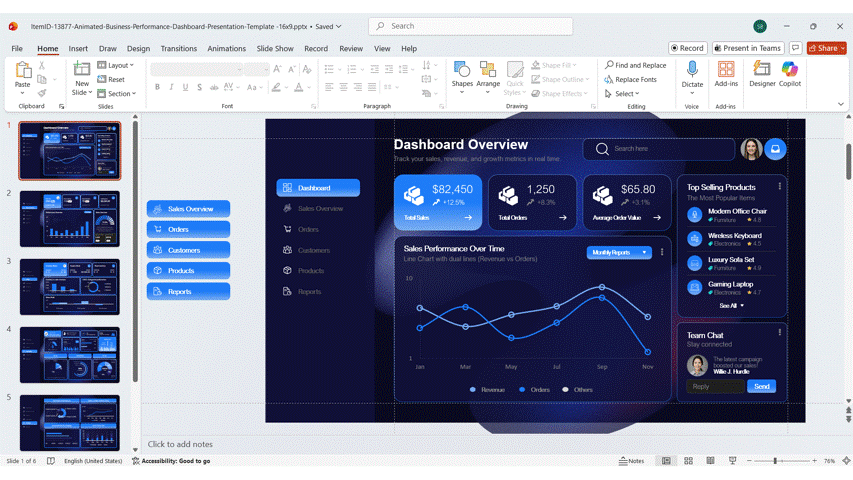Viewport: 853px width, 480px height.
Task: Switch to the Insert tab
Action: click(x=78, y=48)
